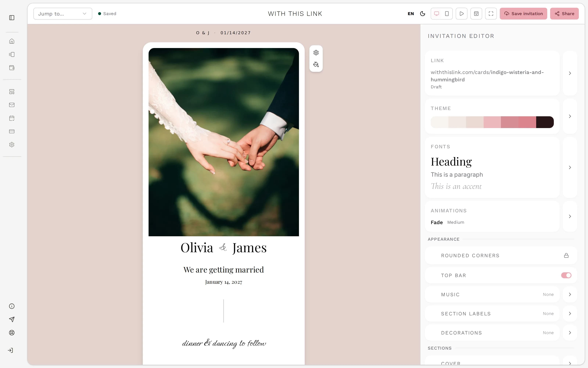Open the envelope mail icon in sidebar

[x=12, y=105]
